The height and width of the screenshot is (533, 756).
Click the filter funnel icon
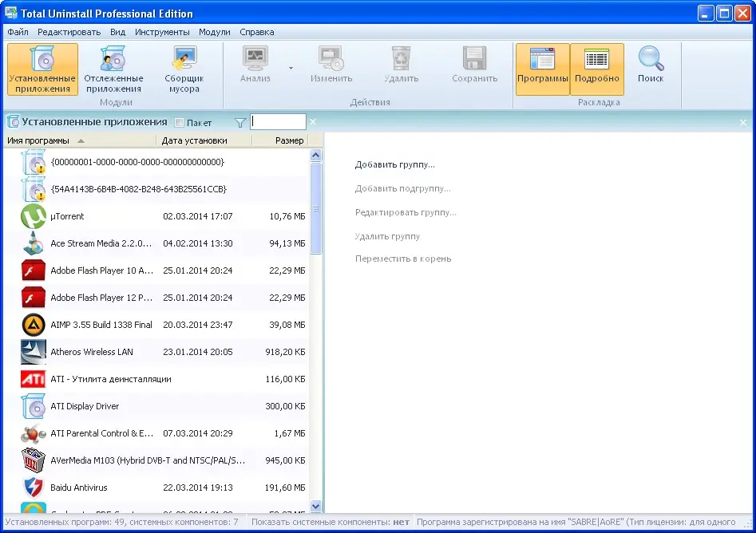click(x=240, y=123)
